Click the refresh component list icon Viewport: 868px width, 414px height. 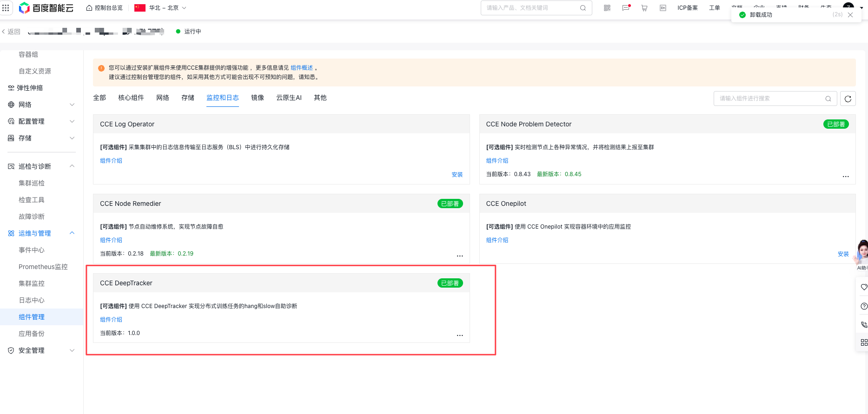pos(848,99)
